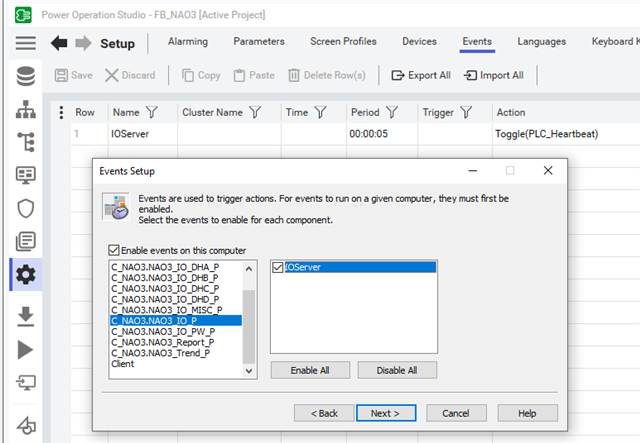
Task: Switch to the Parameters tab
Action: (259, 42)
